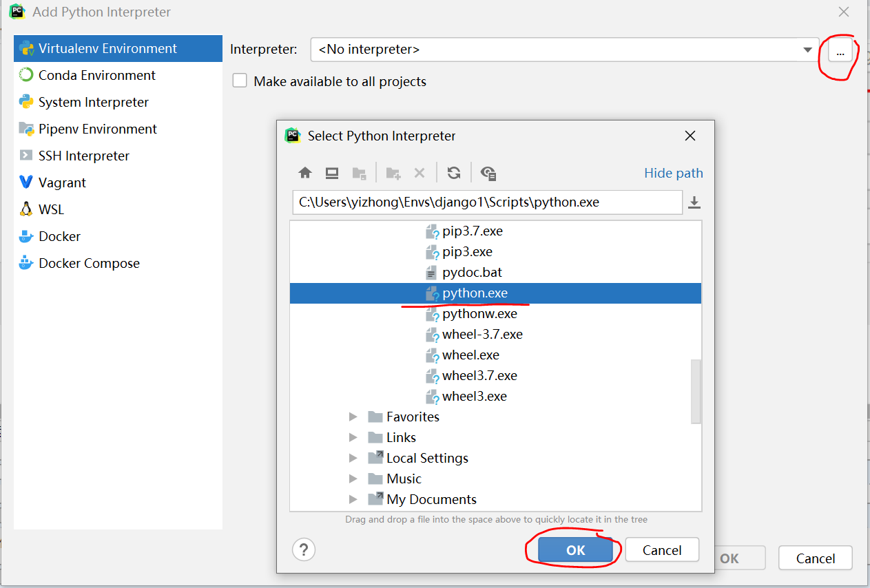Browse interpreter with the ... button

tap(840, 50)
